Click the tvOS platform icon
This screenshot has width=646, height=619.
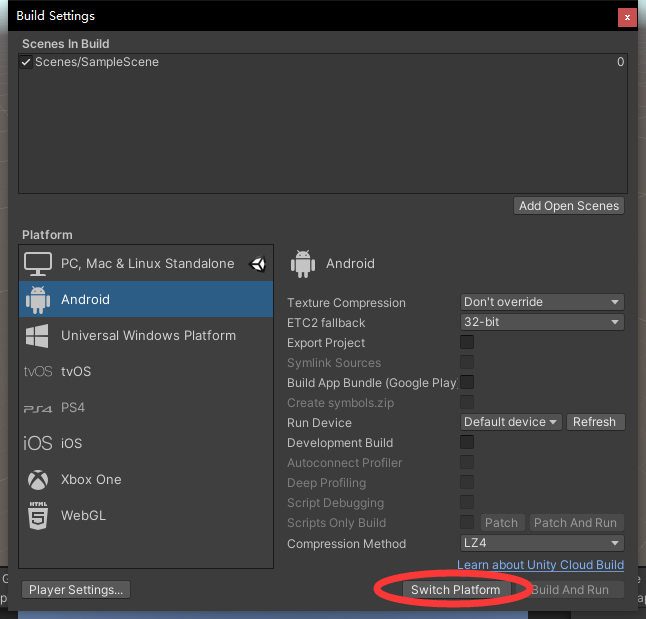click(x=38, y=372)
